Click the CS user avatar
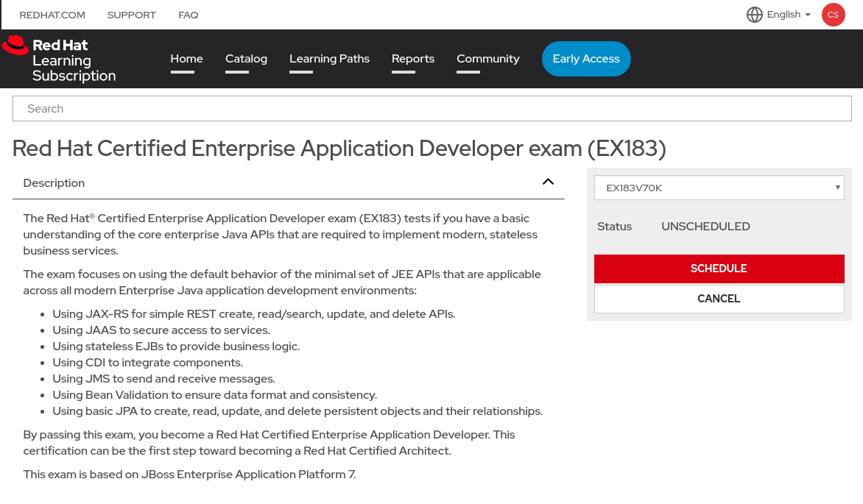 833,14
